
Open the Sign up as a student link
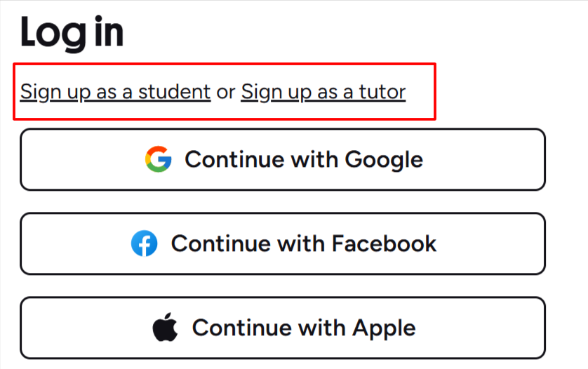pyautogui.click(x=115, y=92)
